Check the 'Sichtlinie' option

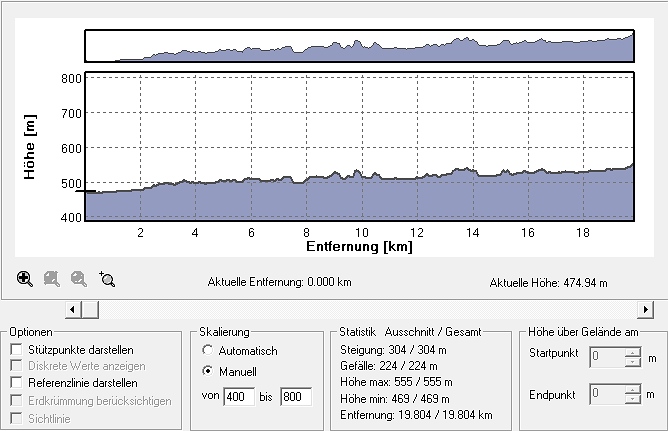tap(15, 418)
